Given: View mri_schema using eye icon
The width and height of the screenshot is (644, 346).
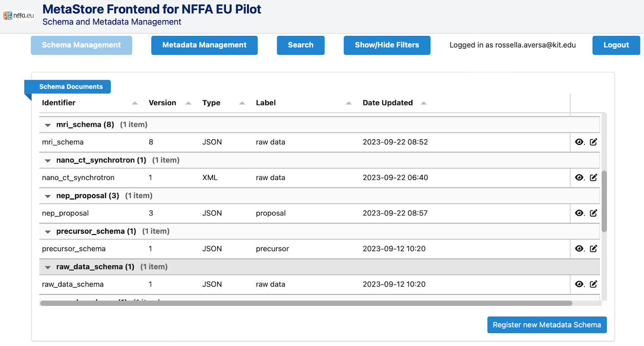Looking at the screenshot, I should [x=579, y=142].
